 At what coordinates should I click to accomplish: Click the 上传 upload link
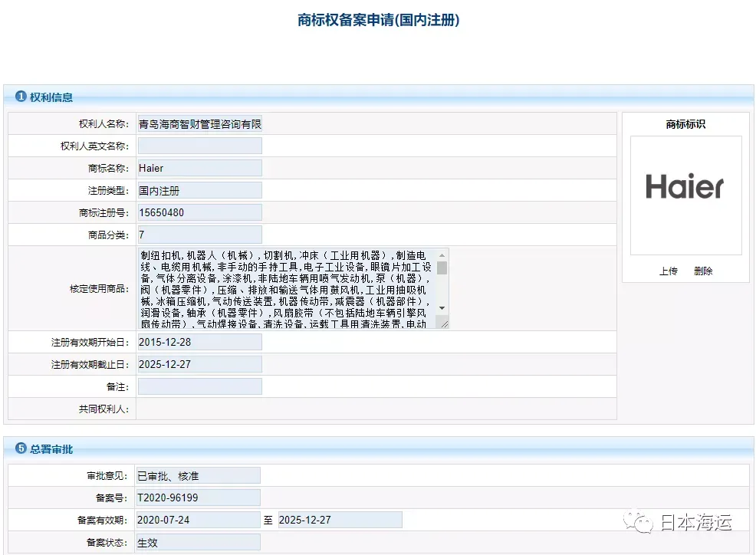(669, 271)
